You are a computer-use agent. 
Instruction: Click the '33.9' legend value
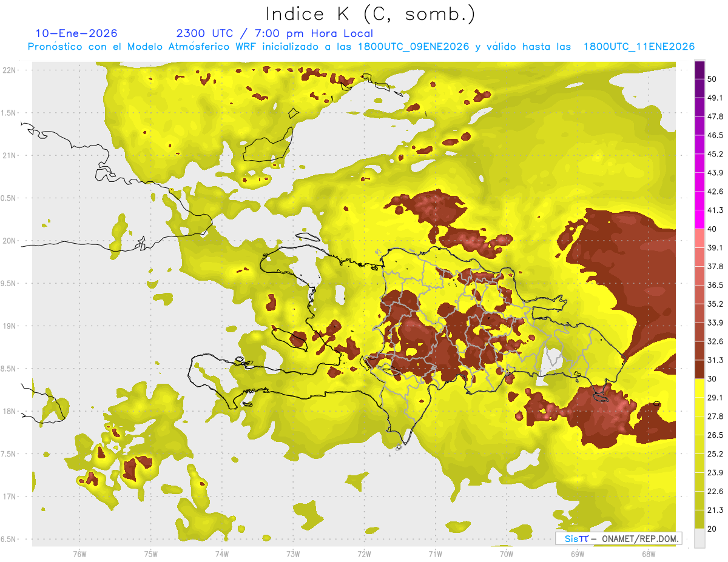click(x=715, y=323)
